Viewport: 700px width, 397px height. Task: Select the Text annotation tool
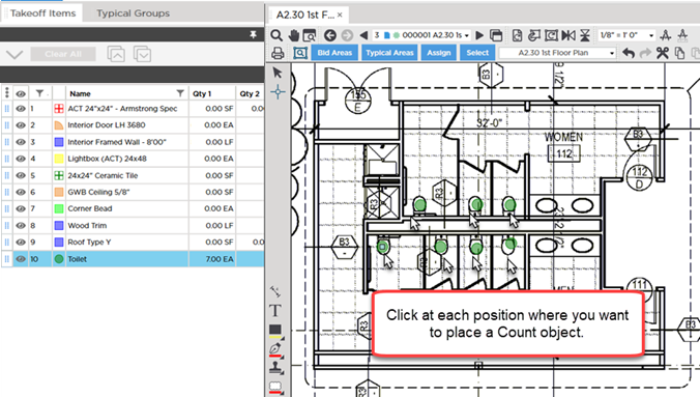click(x=275, y=310)
